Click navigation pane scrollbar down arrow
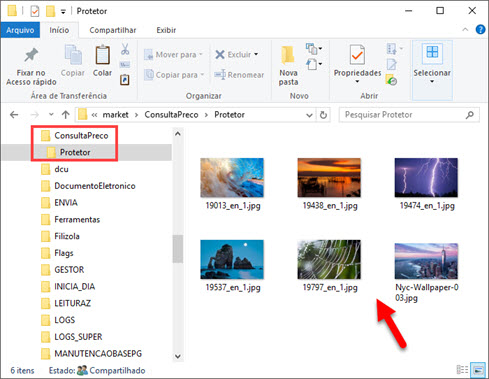The image size is (489, 379). (178, 356)
